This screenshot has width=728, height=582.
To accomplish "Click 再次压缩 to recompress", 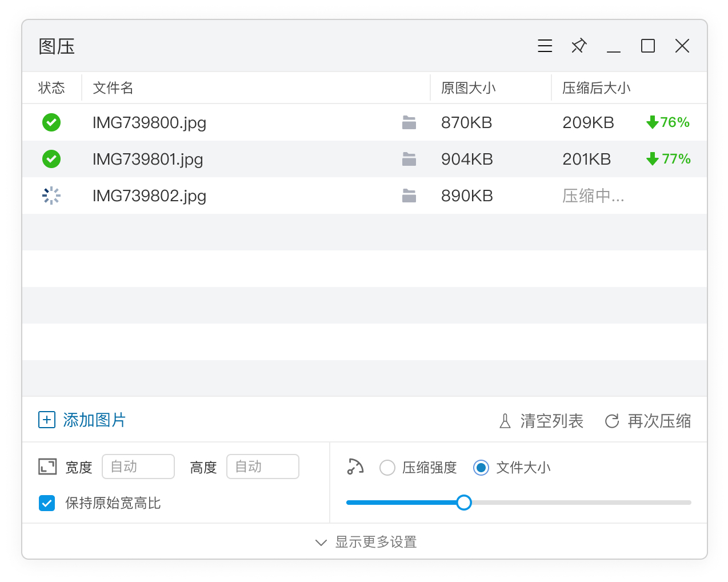I will (648, 421).
